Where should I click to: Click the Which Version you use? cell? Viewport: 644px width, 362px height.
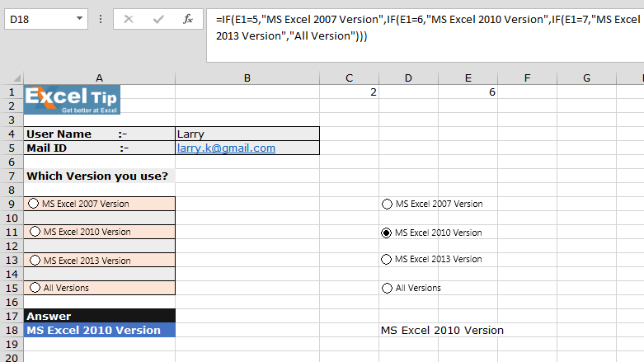click(x=100, y=176)
